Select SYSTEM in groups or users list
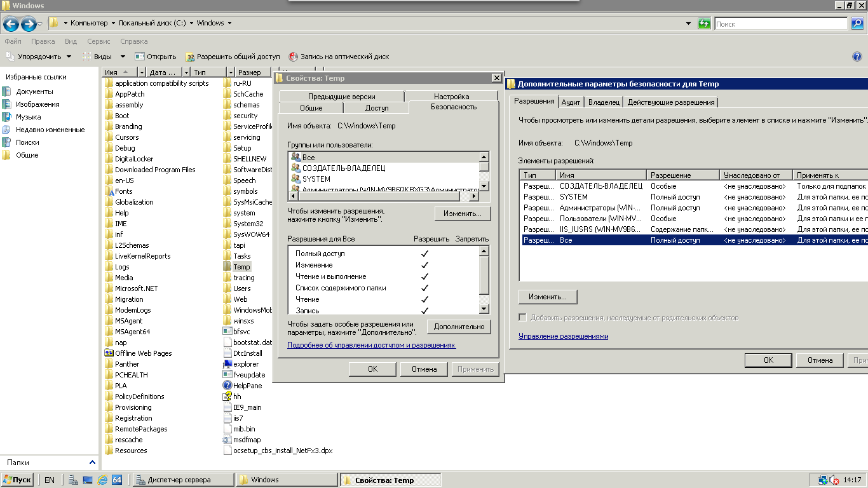Image resolution: width=868 pixels, height=488 pixels. coord(316,179)
